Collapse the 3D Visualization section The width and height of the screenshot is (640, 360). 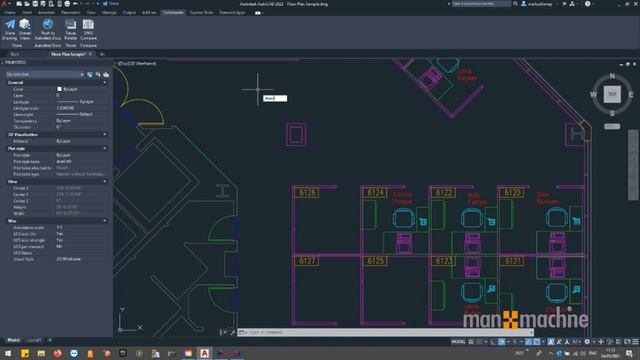pos(105,134)
